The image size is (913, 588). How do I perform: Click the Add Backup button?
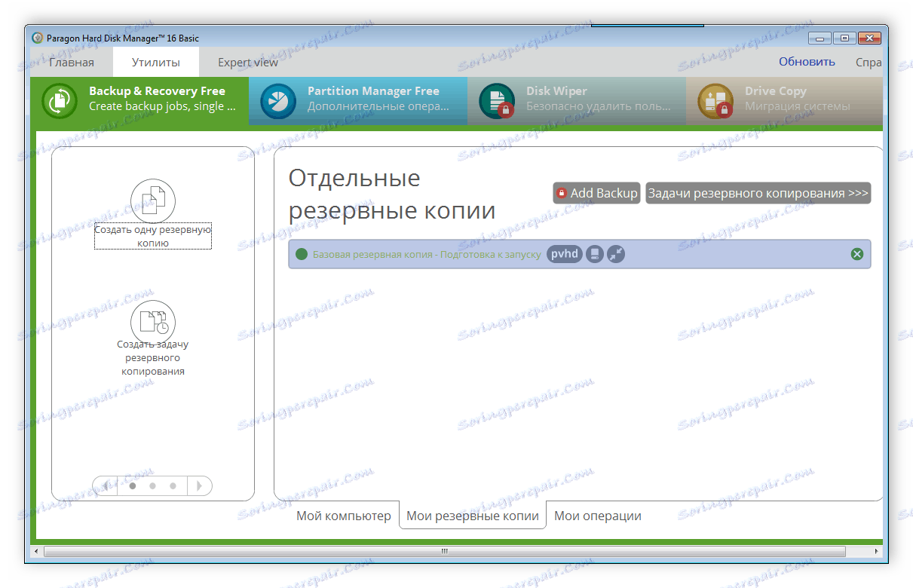point(596,193)
